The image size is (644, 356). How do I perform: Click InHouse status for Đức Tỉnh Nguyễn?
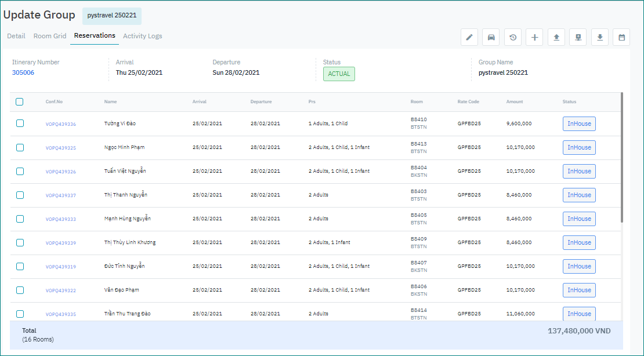pyautogui.click(x=579, y=266)
